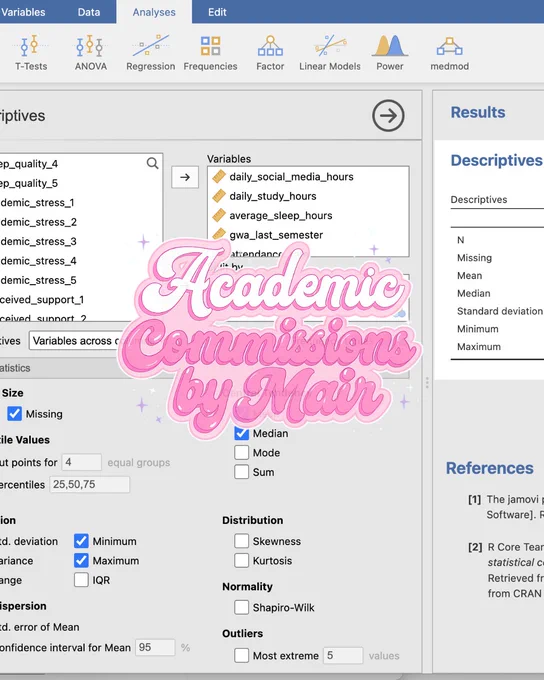Click the cut points equal groups field
Image resolution: width=544 pixels, height=680 pixels.
click(82, 462)
